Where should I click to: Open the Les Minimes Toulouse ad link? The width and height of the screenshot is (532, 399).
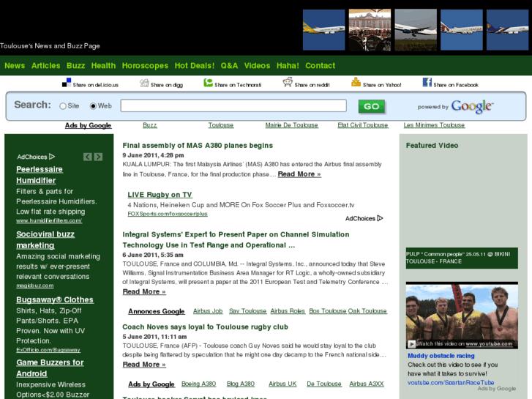[x=434, y=125]
